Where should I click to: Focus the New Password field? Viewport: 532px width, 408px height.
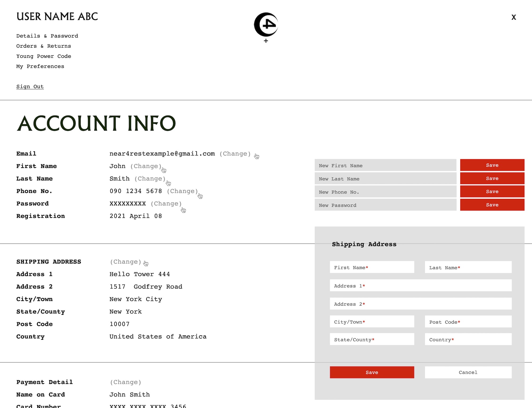(385, 205)
